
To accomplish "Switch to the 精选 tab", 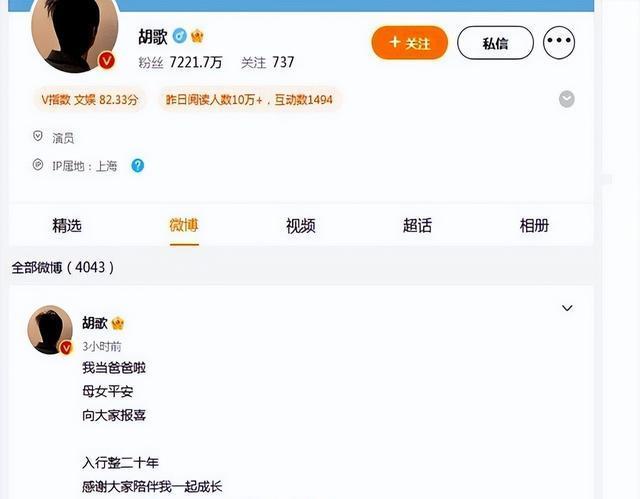I will (67, 226).
